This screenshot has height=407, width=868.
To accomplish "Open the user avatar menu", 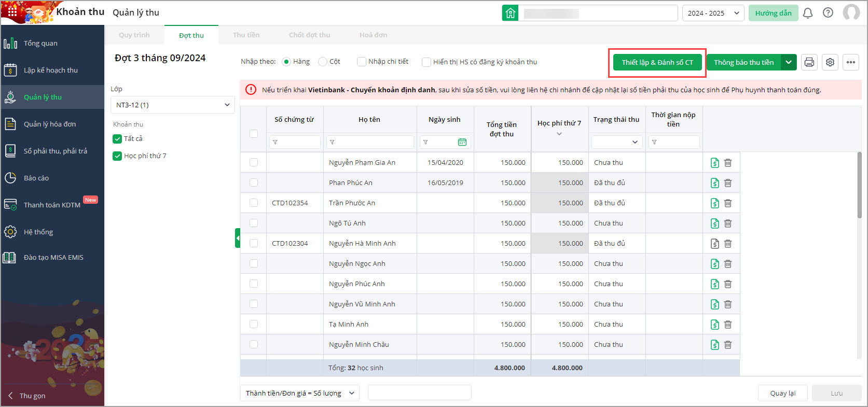I will tap(851, 12).
